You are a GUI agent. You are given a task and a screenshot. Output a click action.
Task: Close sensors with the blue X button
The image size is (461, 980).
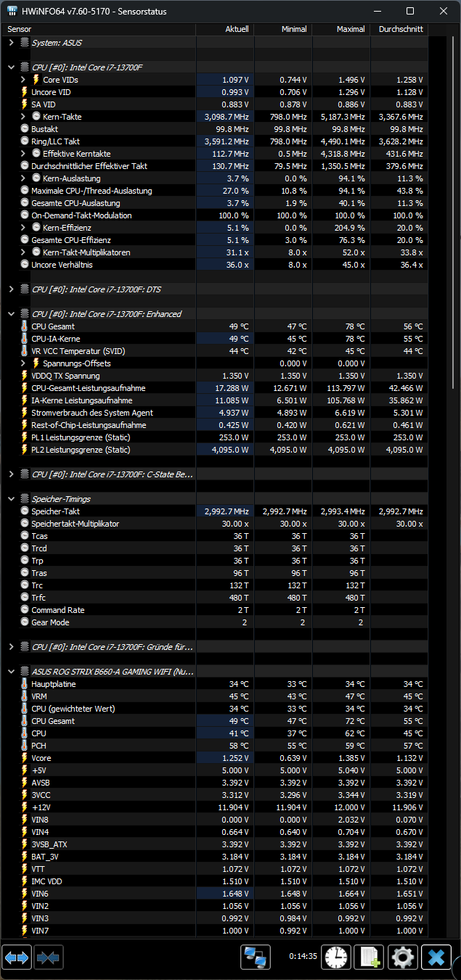click(436, 958)
